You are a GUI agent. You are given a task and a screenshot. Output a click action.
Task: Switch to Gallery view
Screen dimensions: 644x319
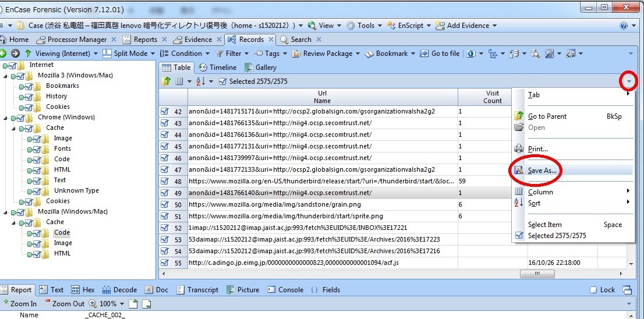point(261,68)
